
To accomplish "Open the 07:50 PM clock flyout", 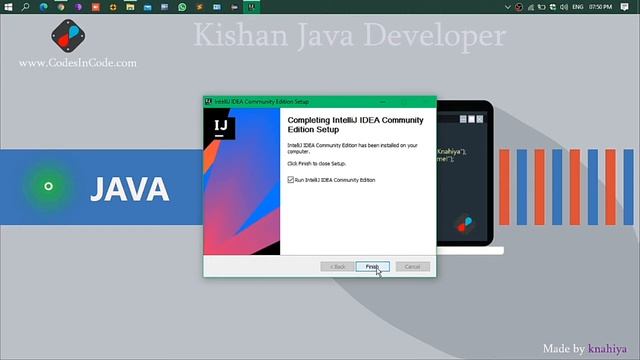I will (x=600, y=7).
